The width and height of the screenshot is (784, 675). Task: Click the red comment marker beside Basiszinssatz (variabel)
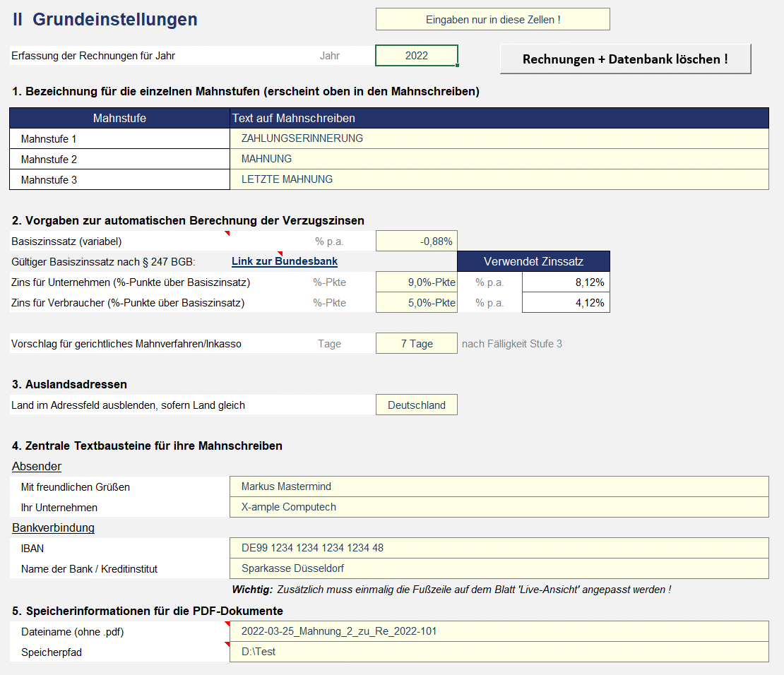coord(227,233)
